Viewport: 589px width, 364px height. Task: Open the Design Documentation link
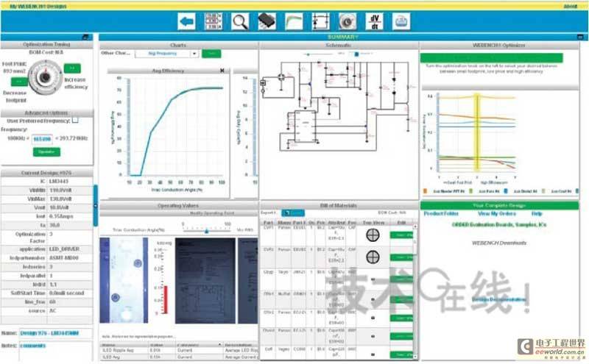tap(498, 299)
